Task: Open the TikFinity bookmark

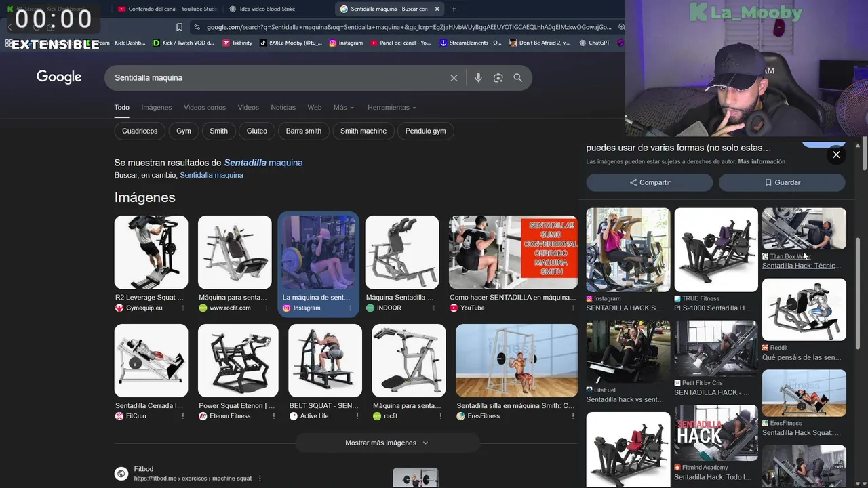Action: pos(237,43)
